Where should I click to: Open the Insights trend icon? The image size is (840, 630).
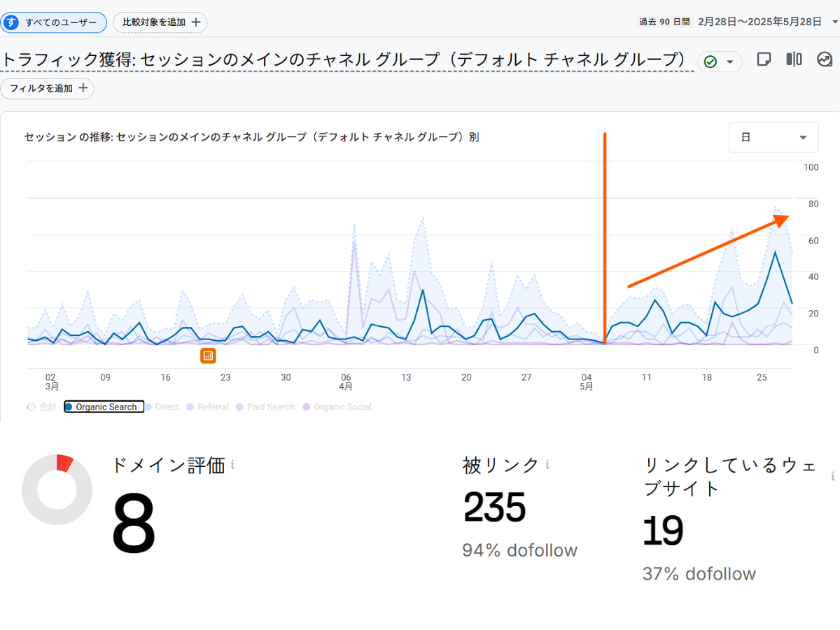pyautogui.click(x=825, y=59)
